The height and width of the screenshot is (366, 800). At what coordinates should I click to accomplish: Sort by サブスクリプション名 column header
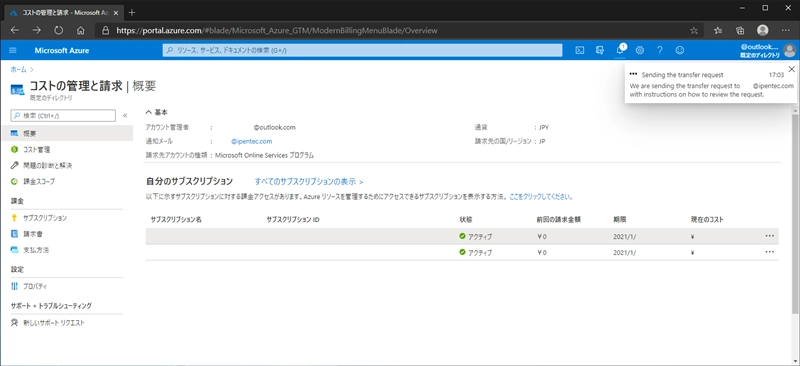pos(176,219)
